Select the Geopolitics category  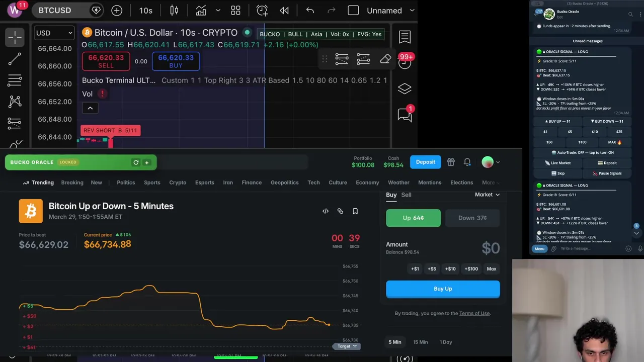tap(285, 183)
